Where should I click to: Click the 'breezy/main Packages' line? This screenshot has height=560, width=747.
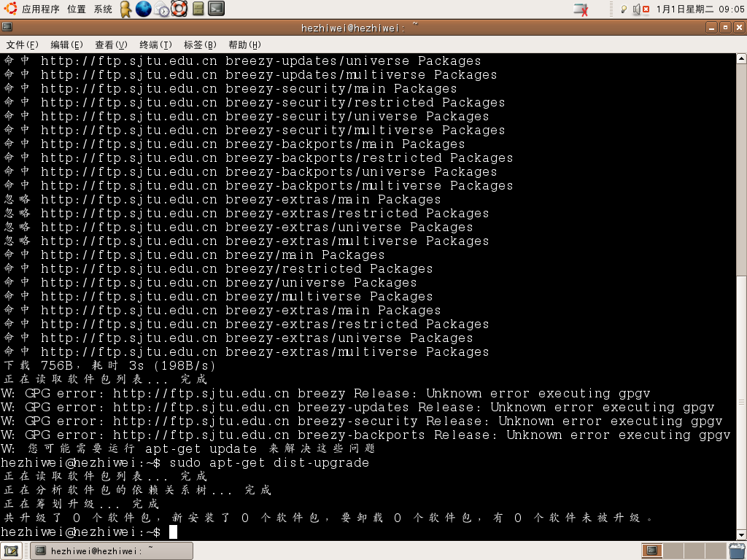(x=194, y=254)
